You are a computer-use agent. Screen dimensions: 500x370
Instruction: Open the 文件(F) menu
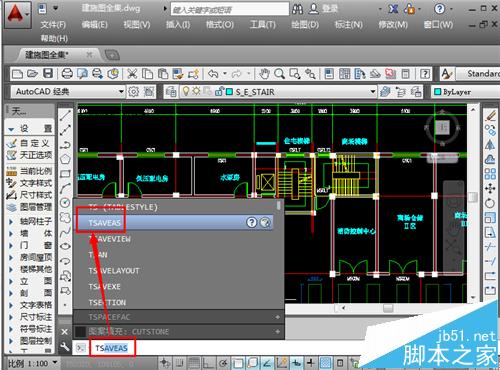point(53,24)
